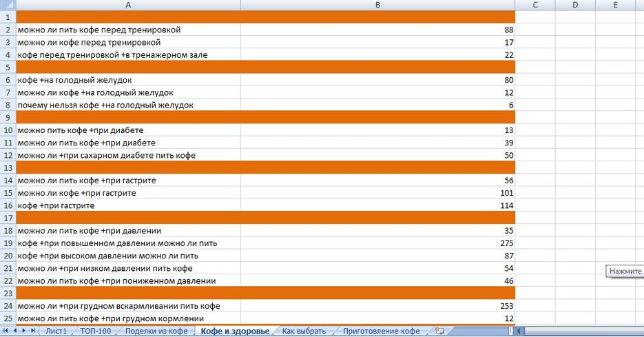The width and height of the screenshot is (644, 337).
Task: Select cell 'можно ли пить кофе перед тренировкой'
Action: 128,30
